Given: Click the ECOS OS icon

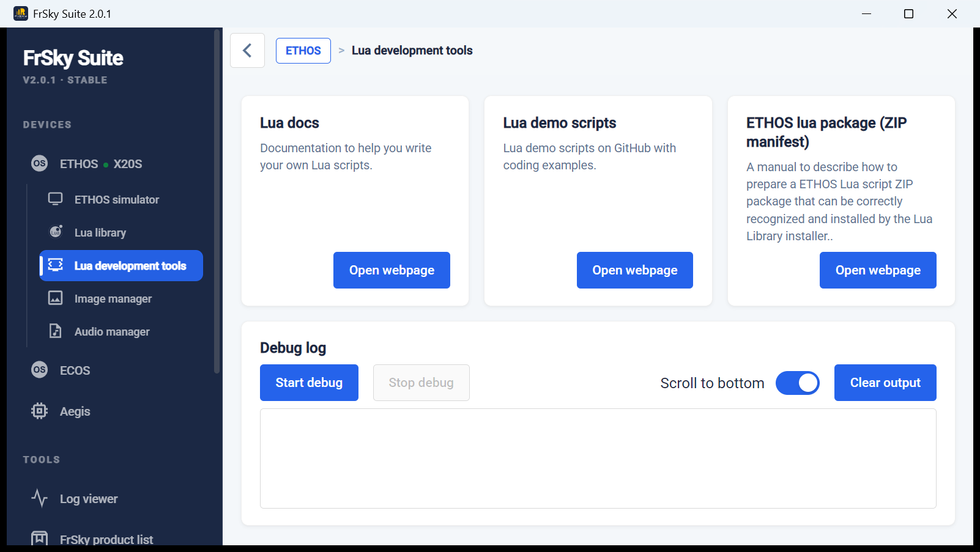Looking at the screenshot, I should [39, 370].
